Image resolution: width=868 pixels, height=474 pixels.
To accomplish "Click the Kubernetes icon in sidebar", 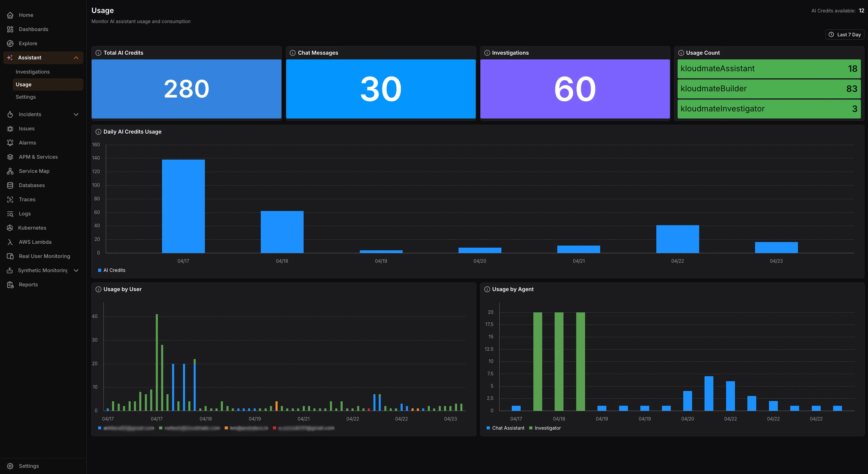I will (x=10, y=228).
